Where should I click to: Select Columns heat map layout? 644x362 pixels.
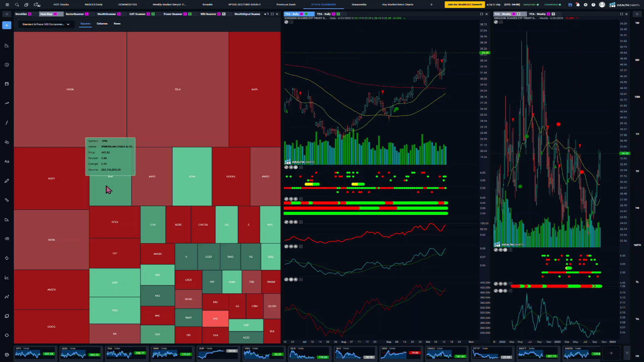102,24
